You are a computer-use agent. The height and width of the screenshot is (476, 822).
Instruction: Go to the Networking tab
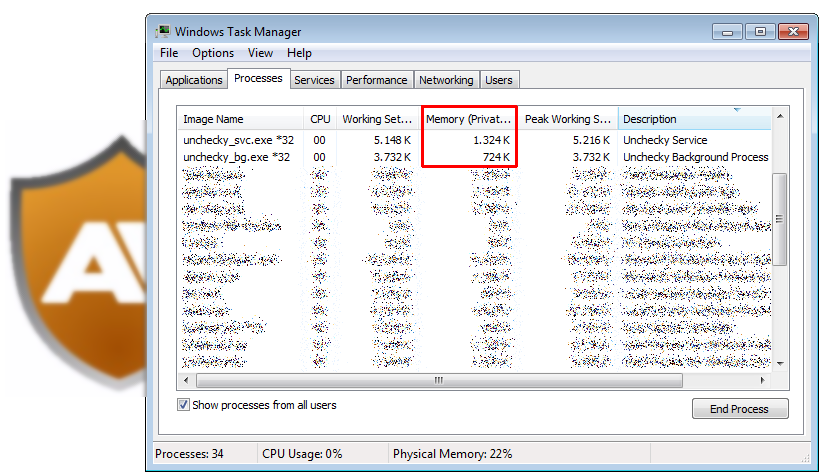[x=446, y=80]
